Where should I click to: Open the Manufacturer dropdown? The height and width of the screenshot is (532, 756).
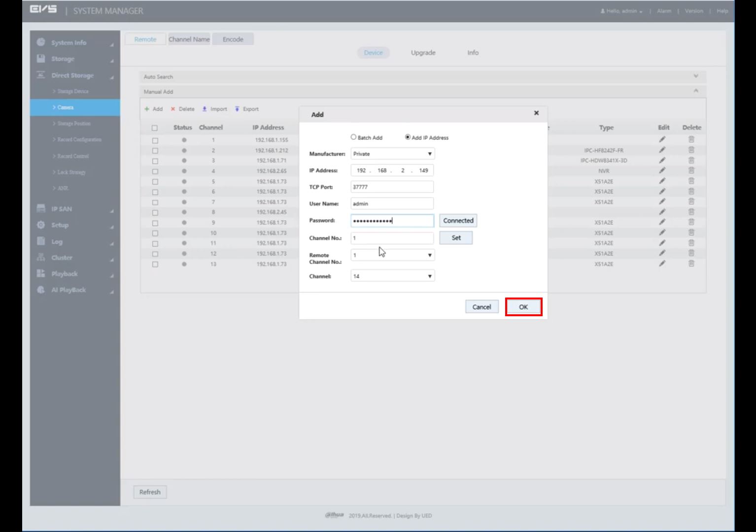392,154
